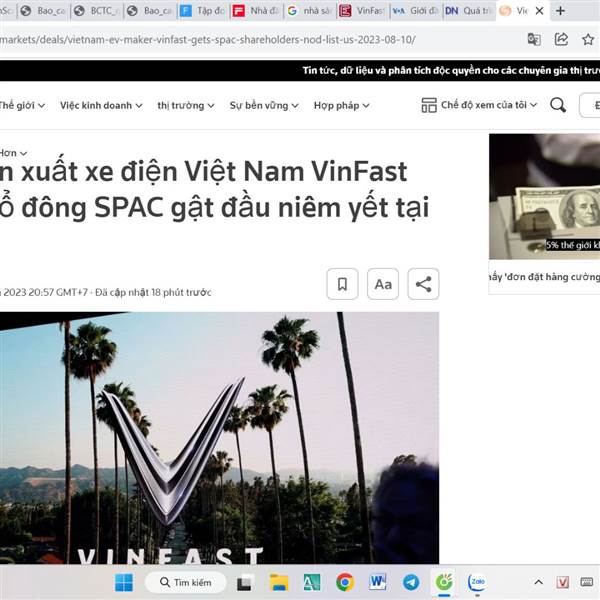Close the active VinFast tab
The width and height of the screenshot is (600, 600).
click(540, 11)
